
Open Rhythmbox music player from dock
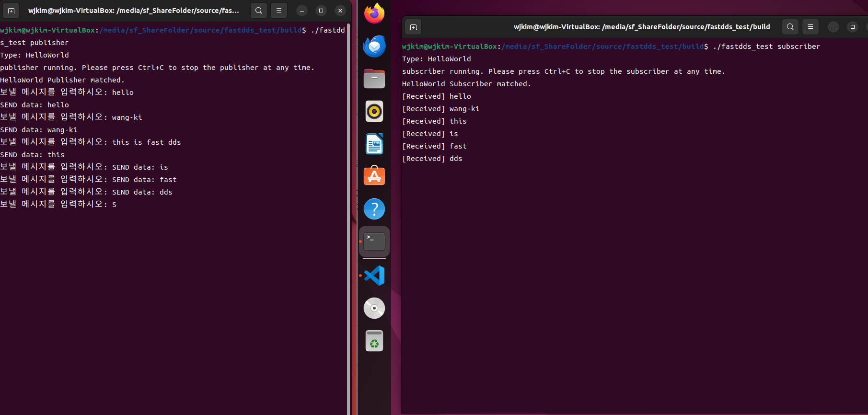(x=374, y=111)
